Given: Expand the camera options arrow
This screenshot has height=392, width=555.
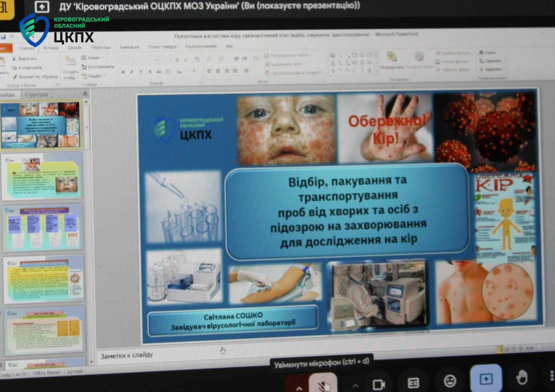Looking at the screenshot, I should (355, 385).
